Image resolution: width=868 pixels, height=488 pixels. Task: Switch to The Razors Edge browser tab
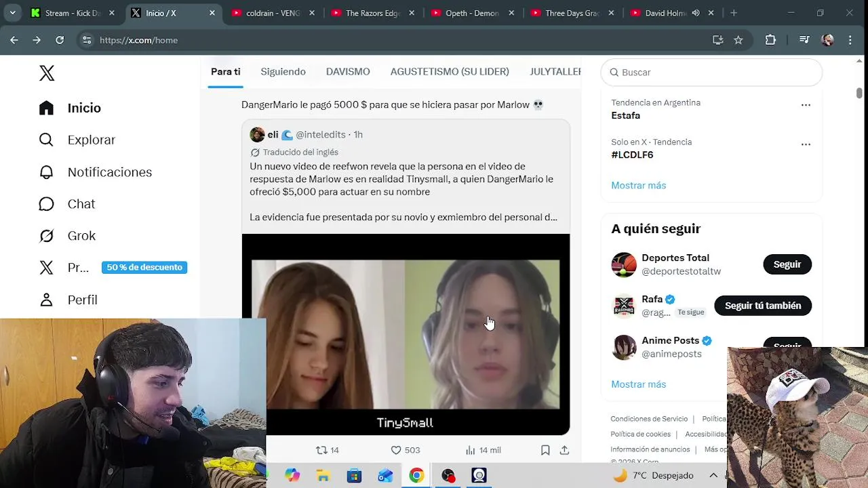374,13
